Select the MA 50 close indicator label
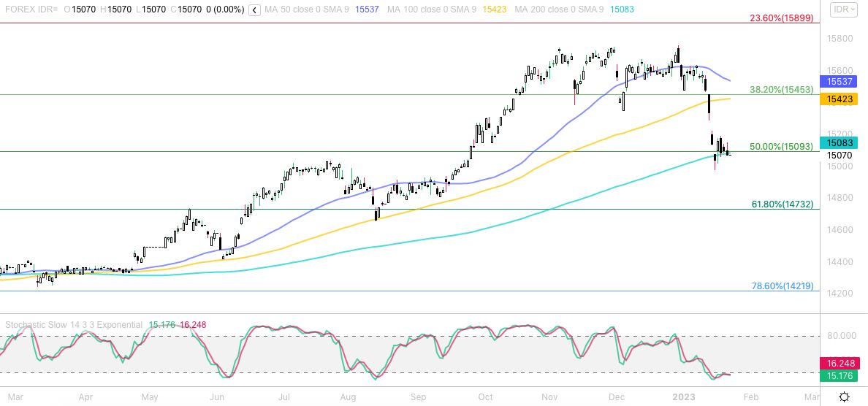Viewport: 868px width, 406px height. pyautogui.click(x=307, y=9)
